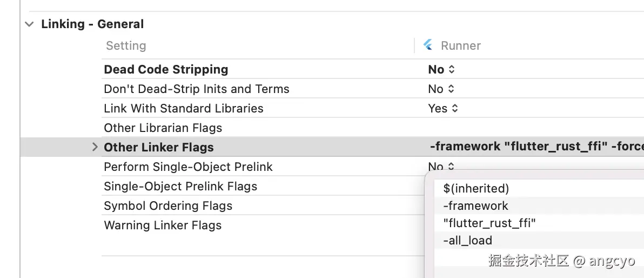
Task: Select the Other Librarian Flags setting
Action: tap(163, 128)
